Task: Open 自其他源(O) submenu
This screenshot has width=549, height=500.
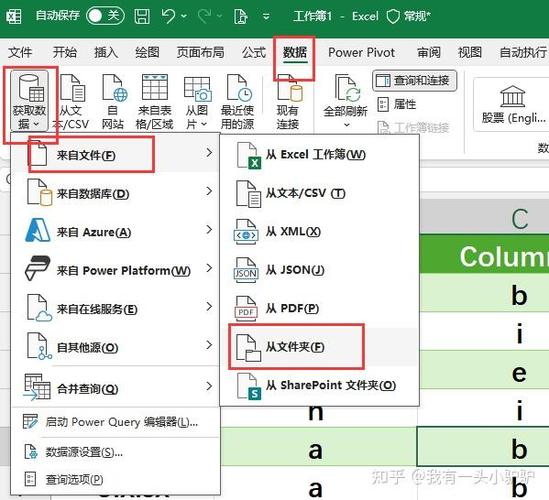Action: pos(116,347)
